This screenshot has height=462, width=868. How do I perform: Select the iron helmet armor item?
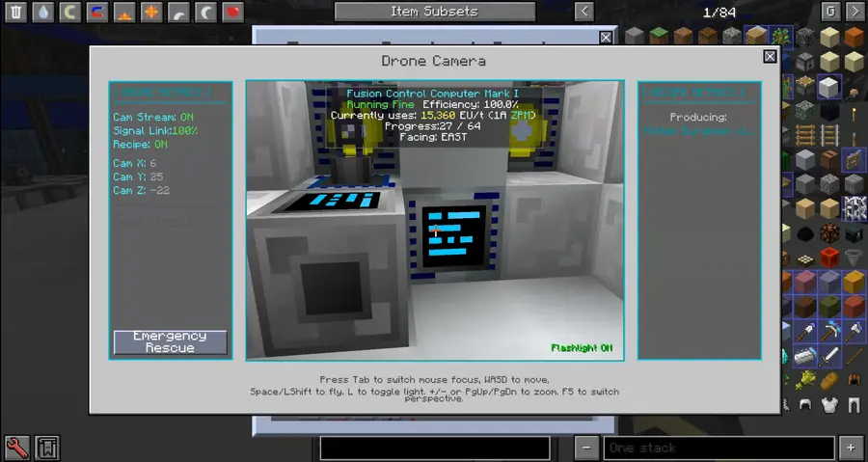coord(805,404)
